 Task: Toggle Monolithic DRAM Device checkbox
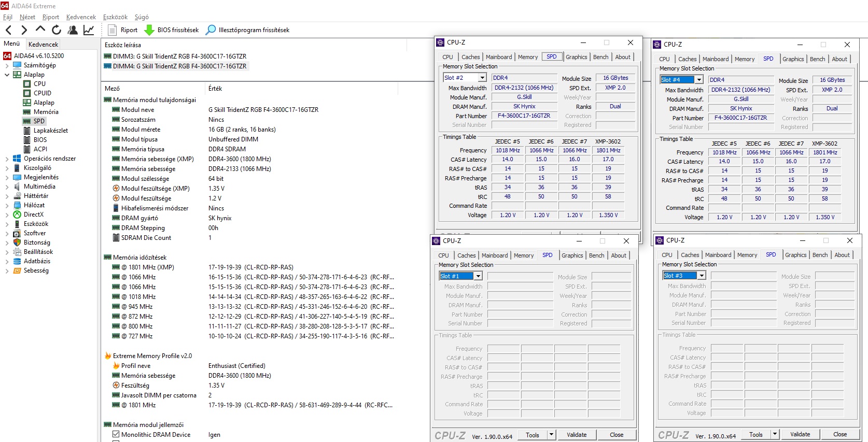coord(116,435)
